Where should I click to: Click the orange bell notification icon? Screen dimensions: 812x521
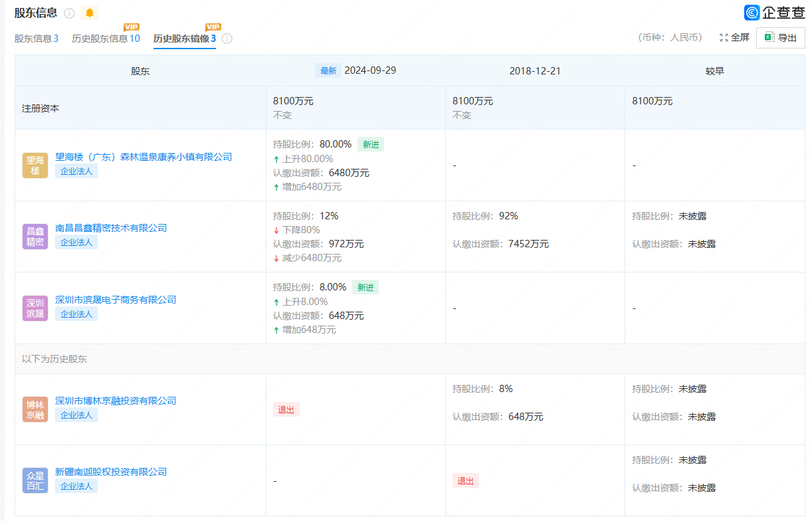click(90, 13)
